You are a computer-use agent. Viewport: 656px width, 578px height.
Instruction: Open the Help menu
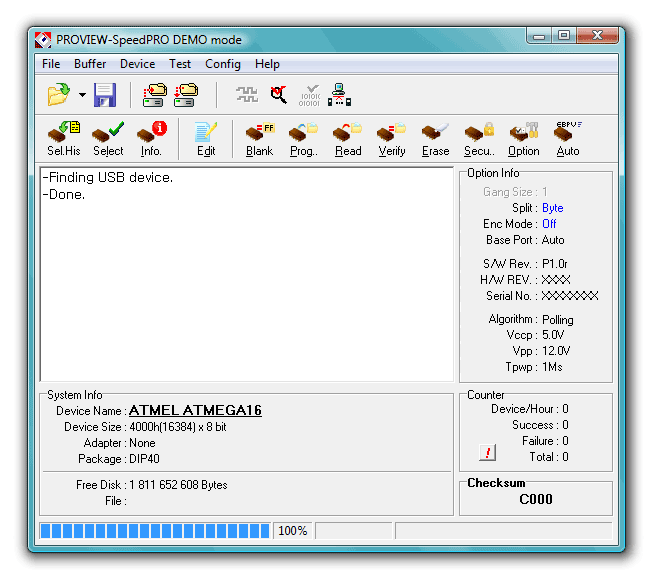(x=267, y=64)
